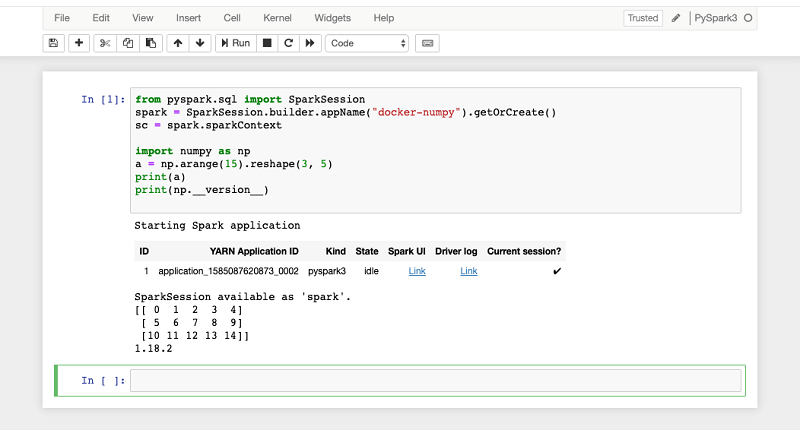Move selected cell up arrow
The image size is (800, 430).
178,43
